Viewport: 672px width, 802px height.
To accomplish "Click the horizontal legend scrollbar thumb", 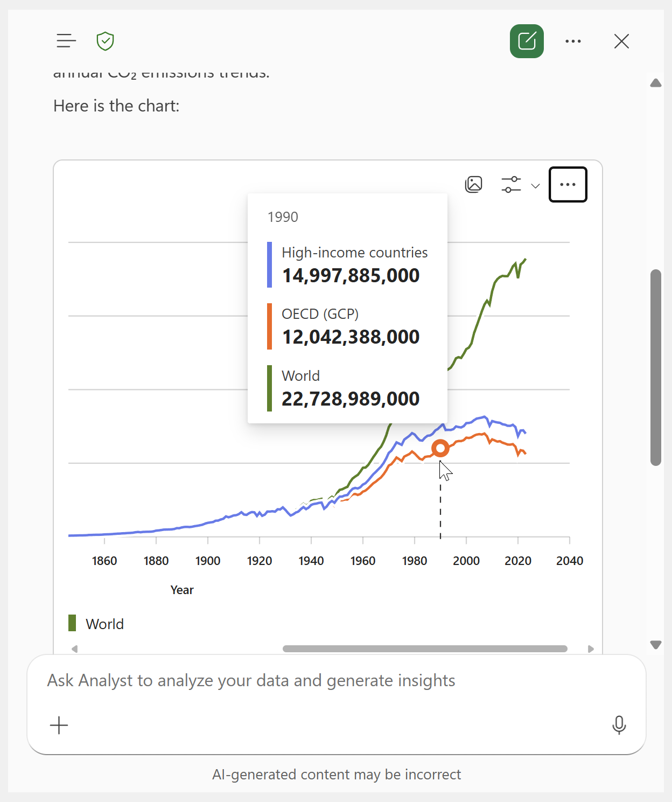I will click(425, 648).
